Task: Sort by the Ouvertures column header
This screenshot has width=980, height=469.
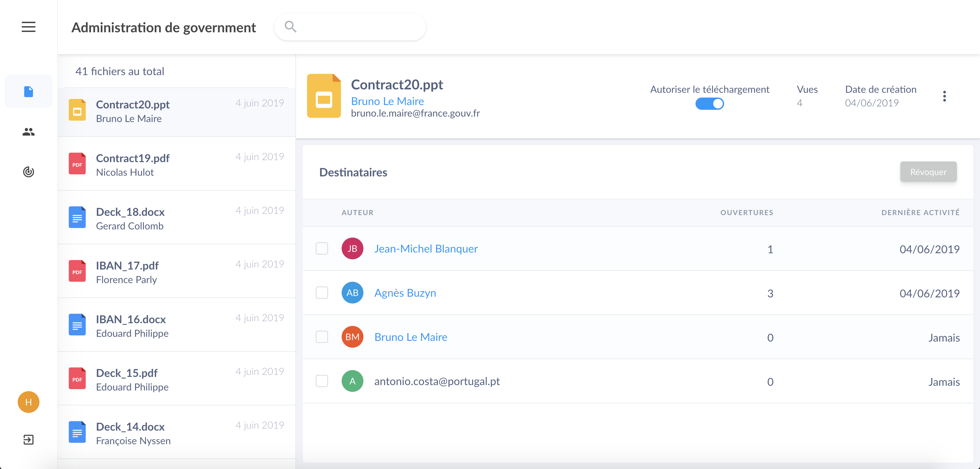Action: point(747,212)
